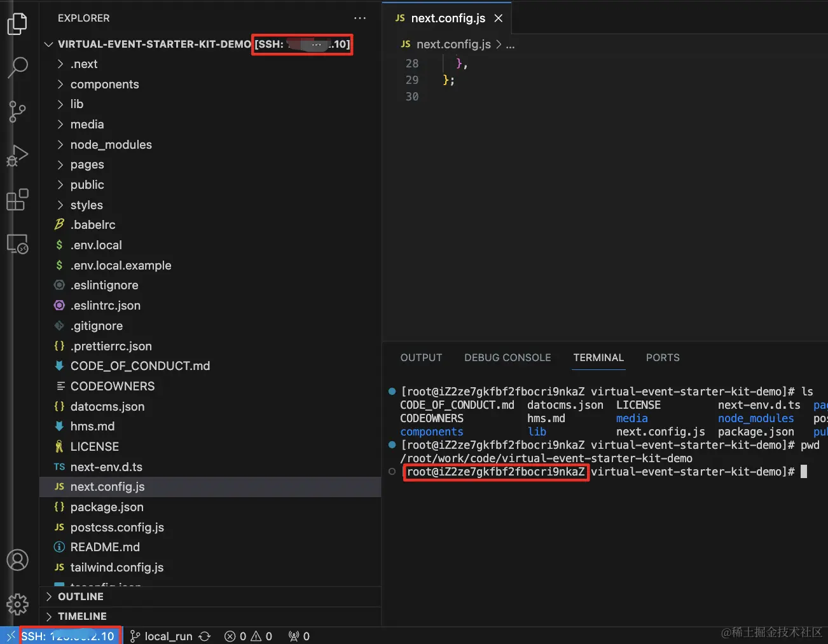Expand the TIMELINE section
The width and height of the screenshot is (828, 644).
click(x=210, y=617)
